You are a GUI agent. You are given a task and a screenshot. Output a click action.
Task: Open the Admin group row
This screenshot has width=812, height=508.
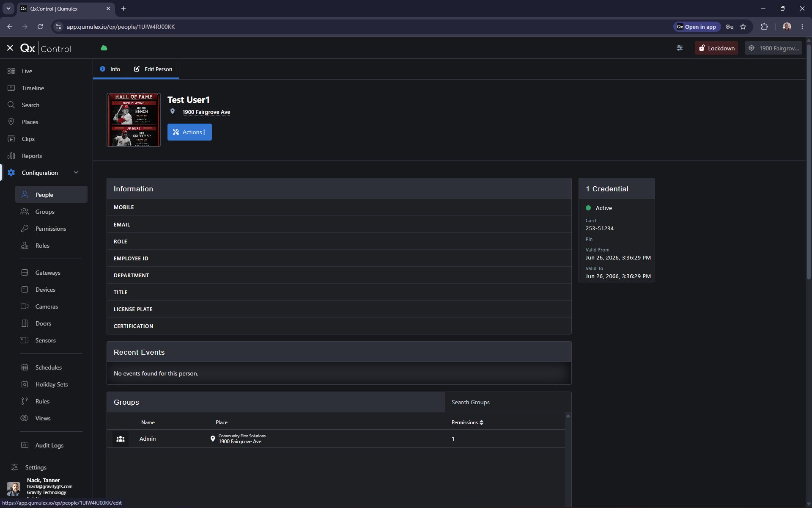(x=336, y=439)
